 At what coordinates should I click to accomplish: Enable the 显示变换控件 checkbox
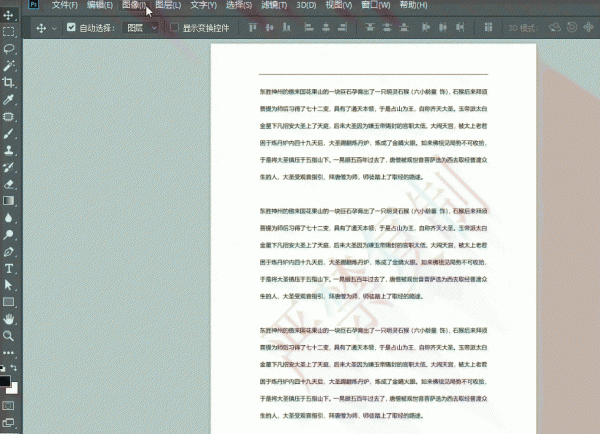point(174,27)
